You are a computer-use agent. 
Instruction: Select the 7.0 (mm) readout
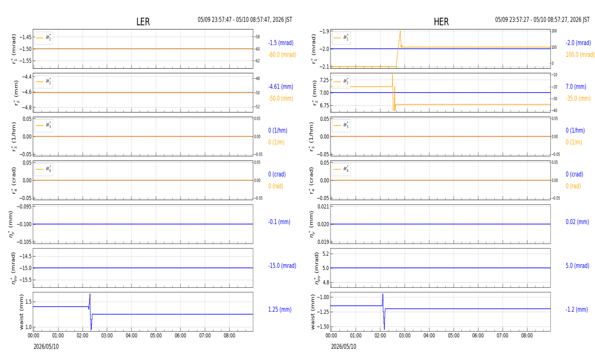[x=576, y=87]
